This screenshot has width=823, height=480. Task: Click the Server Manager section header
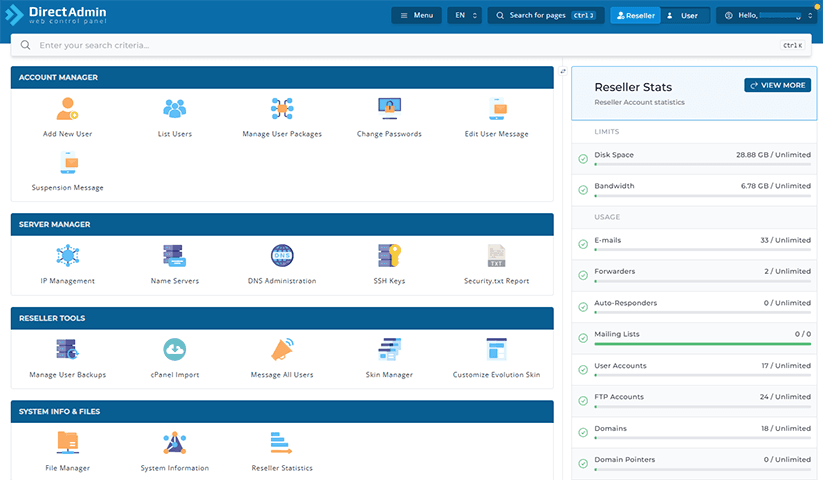coord(282,224)
